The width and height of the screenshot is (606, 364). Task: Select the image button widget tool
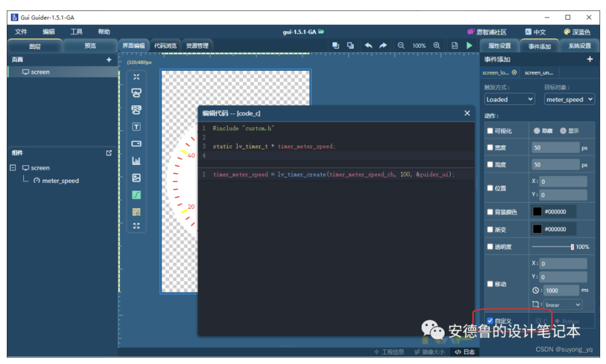pyautogui.click(x=136, y=110)
